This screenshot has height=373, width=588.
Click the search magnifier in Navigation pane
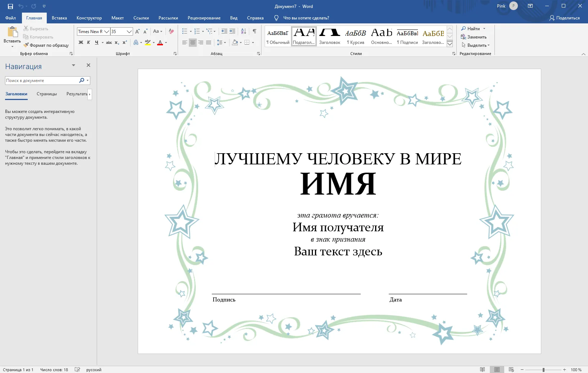click(82, 81)
